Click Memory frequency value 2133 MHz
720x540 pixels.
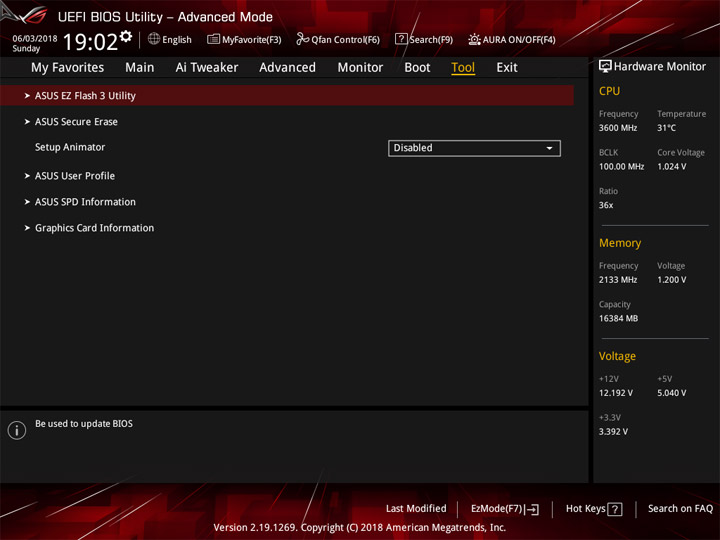pos(618,280)
